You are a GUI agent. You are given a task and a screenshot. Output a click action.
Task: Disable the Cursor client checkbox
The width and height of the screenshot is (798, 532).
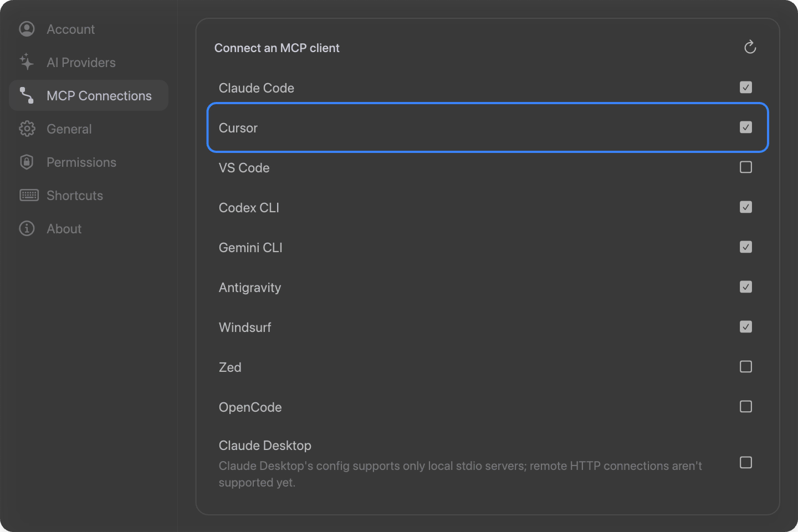click(746, 127)
